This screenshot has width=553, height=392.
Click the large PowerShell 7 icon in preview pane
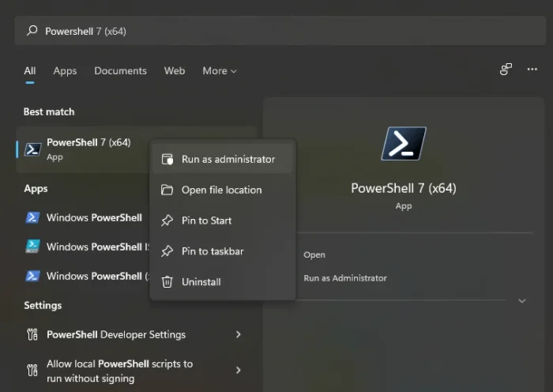click(x=404, y=144)
